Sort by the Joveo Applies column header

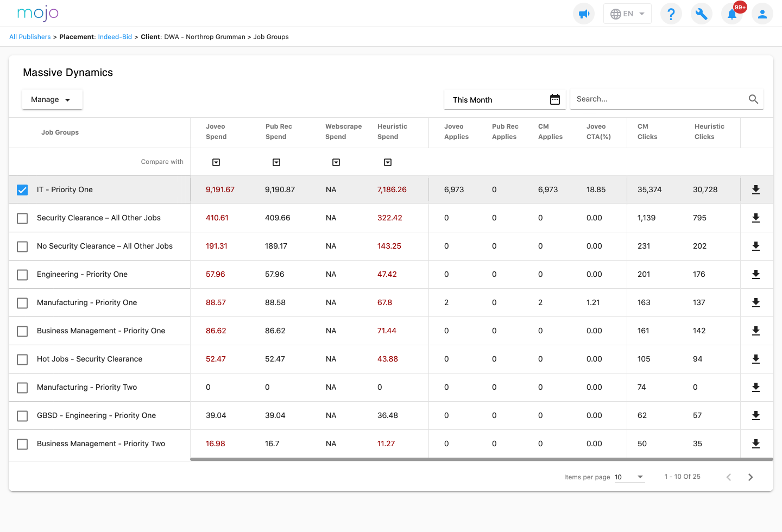pyautogui.click(x=456, y=132)
